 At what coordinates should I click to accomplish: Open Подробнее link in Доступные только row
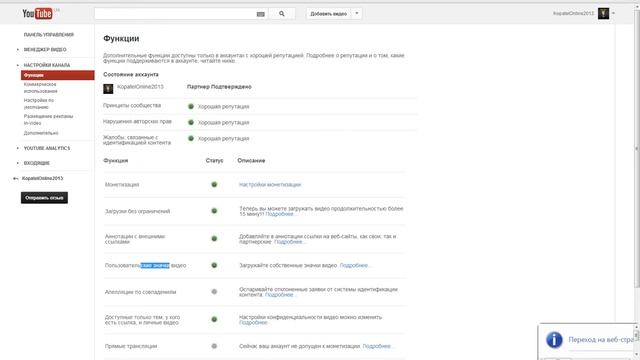(254, 322)
